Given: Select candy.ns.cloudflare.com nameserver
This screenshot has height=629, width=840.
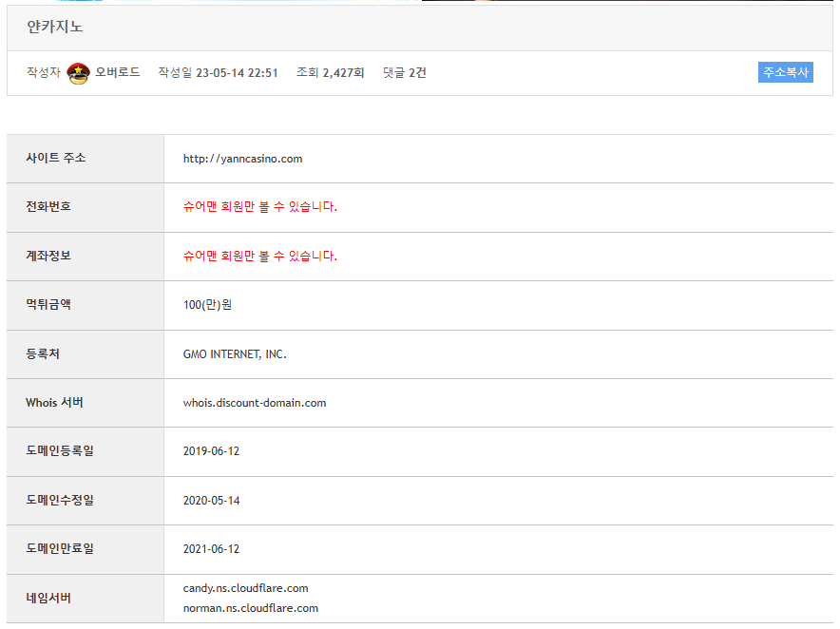Looking at the screenshot, I should (245, 588).
